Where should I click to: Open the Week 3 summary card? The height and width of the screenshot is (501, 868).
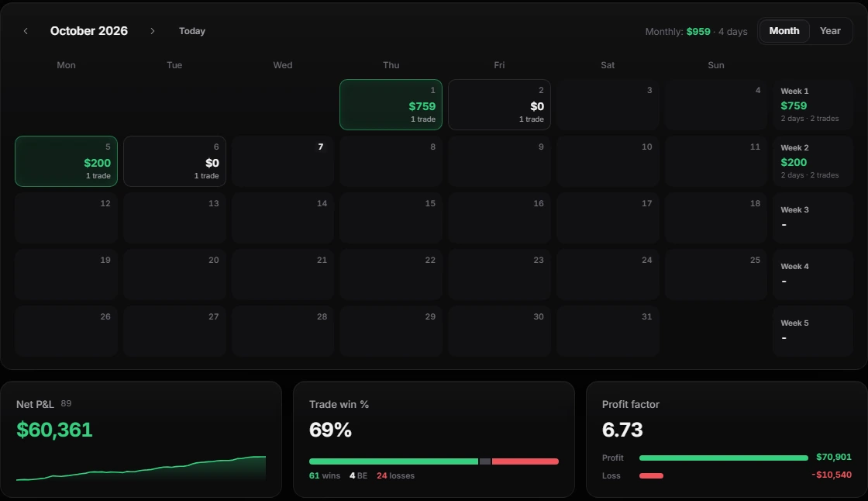coord(813,218)
